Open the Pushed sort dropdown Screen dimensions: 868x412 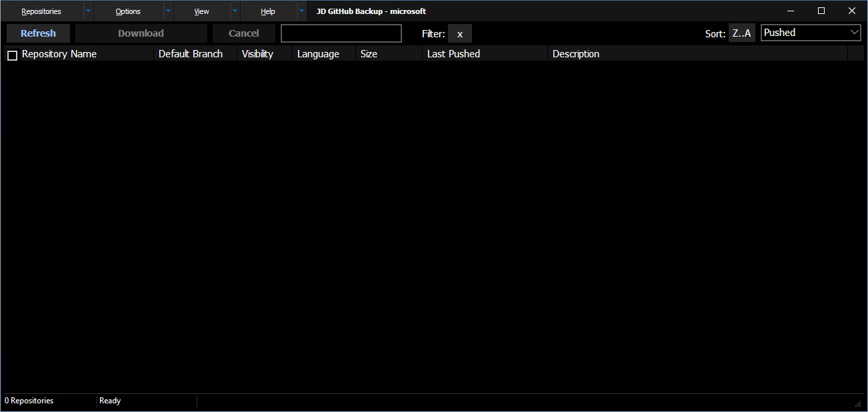coord(811,33)
